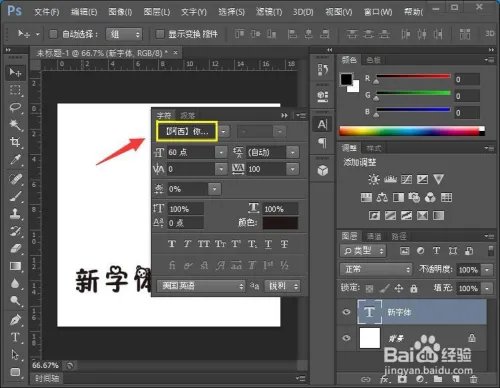Open the History panel icon
The width and height of the screenshot is (500, 388).
tap(322, 70)
